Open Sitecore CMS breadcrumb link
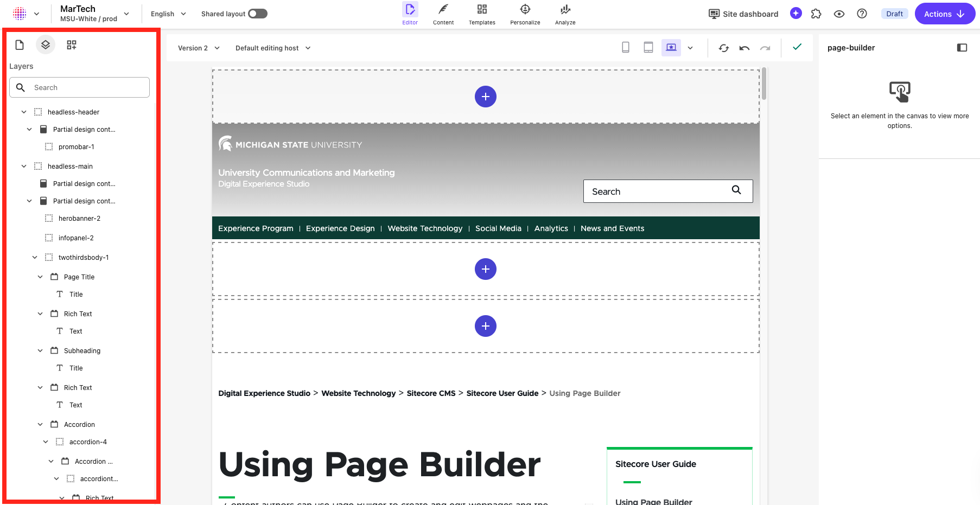This screenshot has height=505, width=980. (x=431, y=393)
